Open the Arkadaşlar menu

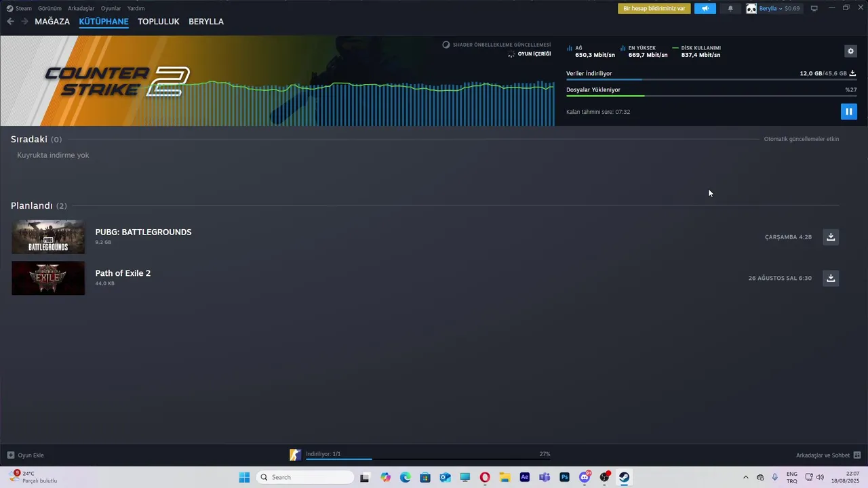coord(81,8)
